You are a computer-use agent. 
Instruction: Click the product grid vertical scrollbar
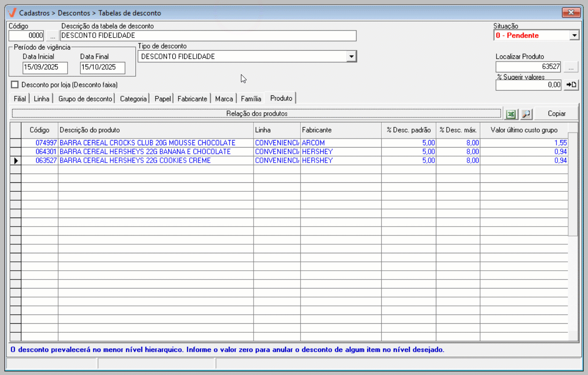[x=573, y=282]
